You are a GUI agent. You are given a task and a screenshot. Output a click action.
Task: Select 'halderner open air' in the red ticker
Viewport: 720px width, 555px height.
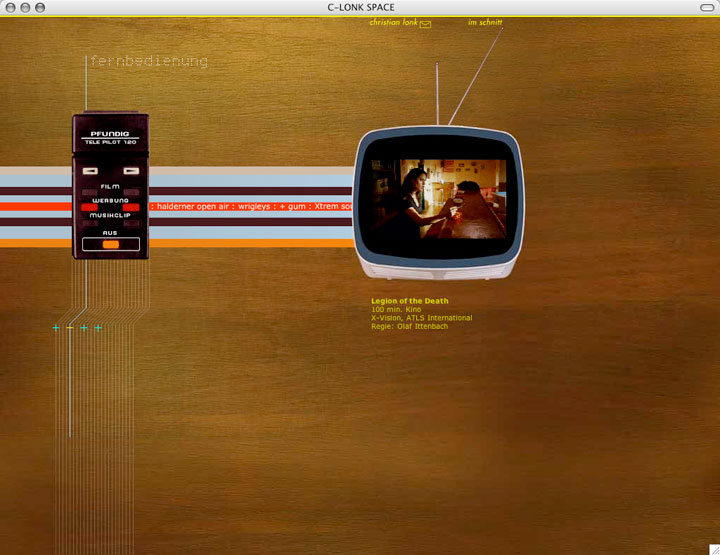[x=195, y=206]
